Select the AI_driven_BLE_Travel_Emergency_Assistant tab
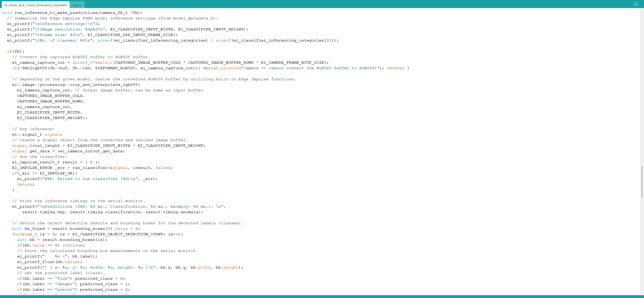644x298 pixels. tap(35, 5)
